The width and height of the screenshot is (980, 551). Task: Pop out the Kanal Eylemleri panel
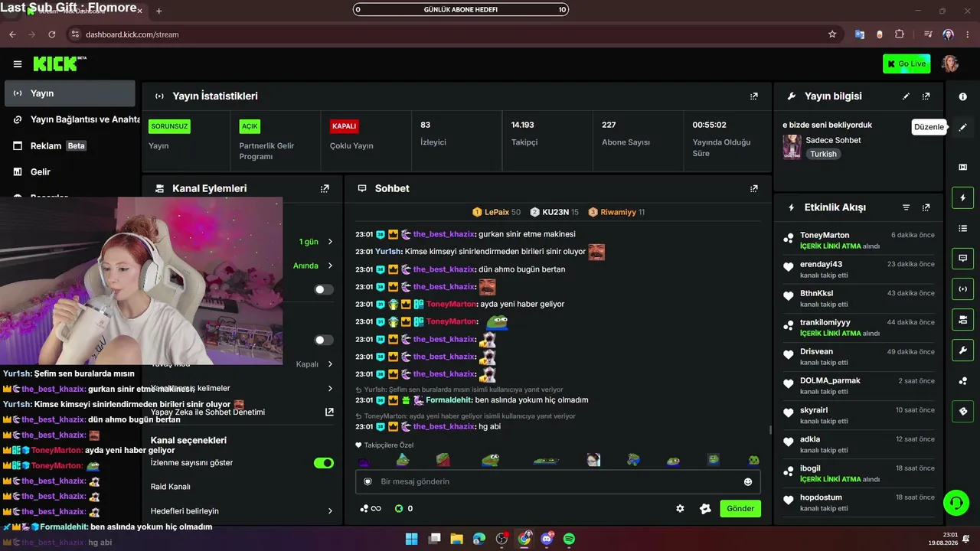tap(325, 188)
